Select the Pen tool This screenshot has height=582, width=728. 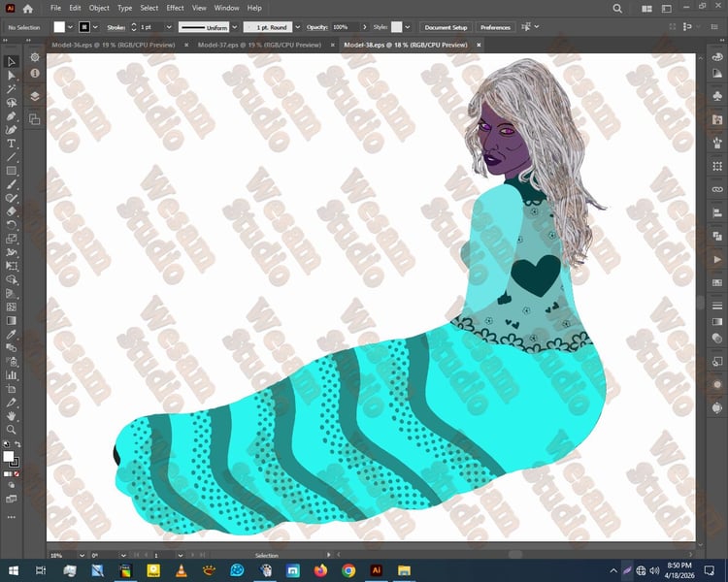tap(11, 116)
